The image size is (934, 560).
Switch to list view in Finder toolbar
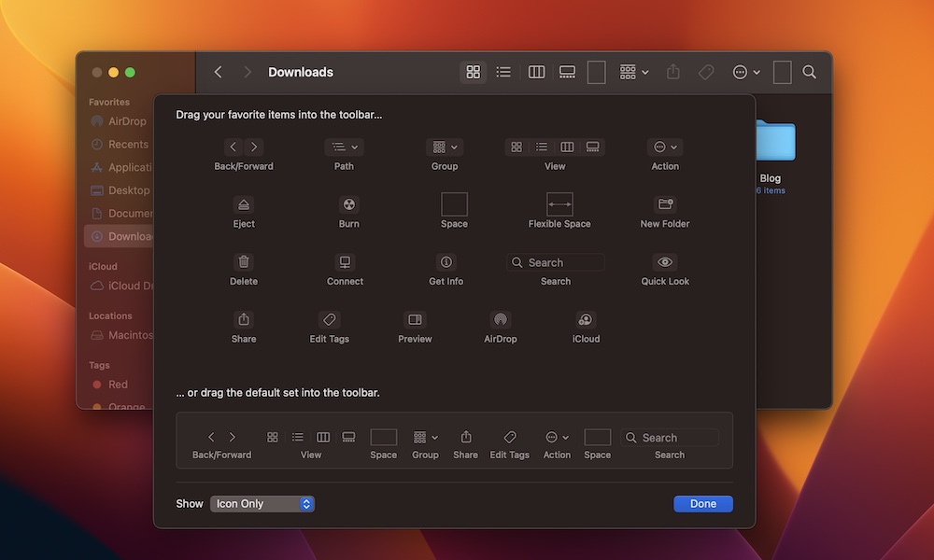503,72
